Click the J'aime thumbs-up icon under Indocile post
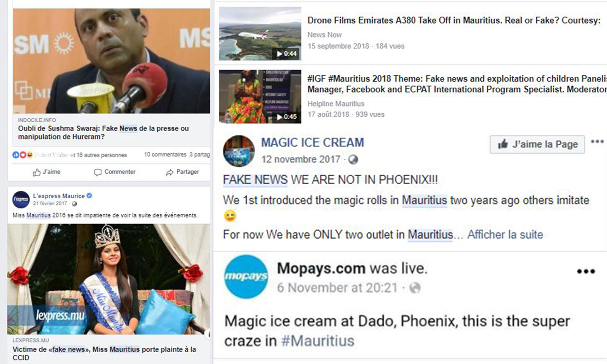Screen dimensions: 607x364 [36, 172]
